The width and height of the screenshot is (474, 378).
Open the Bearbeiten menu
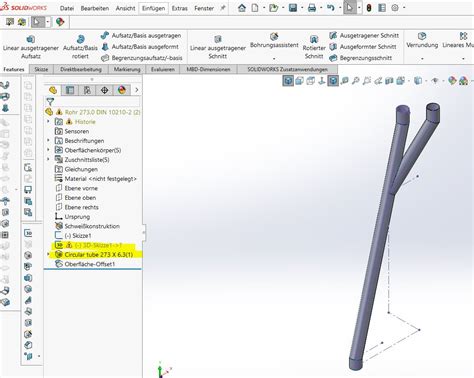click(95, 8)
